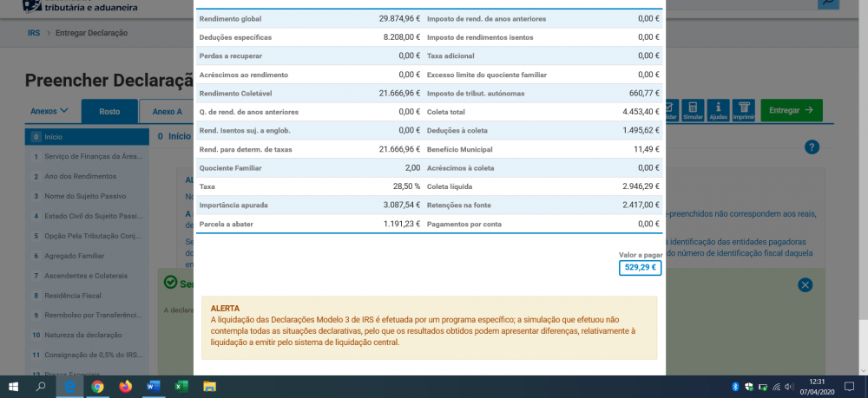Click the round question mark help icon
Viewport: 868px width, 398px height.
(812, 147)
